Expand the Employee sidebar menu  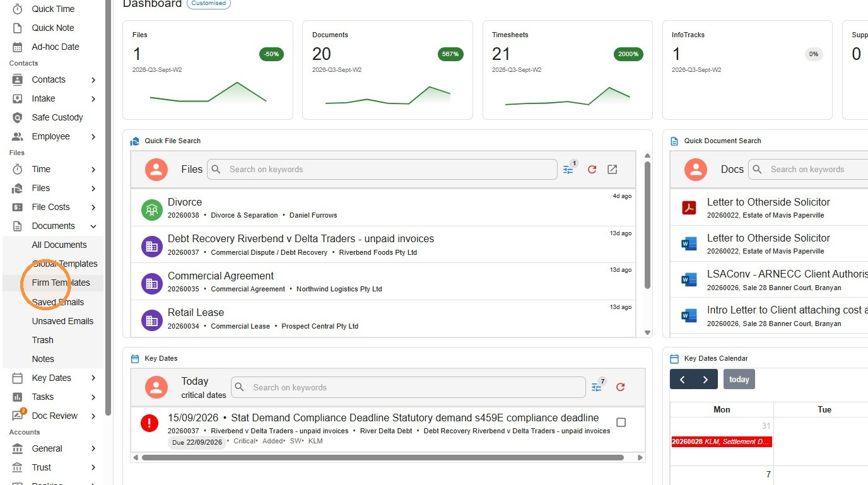[x=93, y=136]
